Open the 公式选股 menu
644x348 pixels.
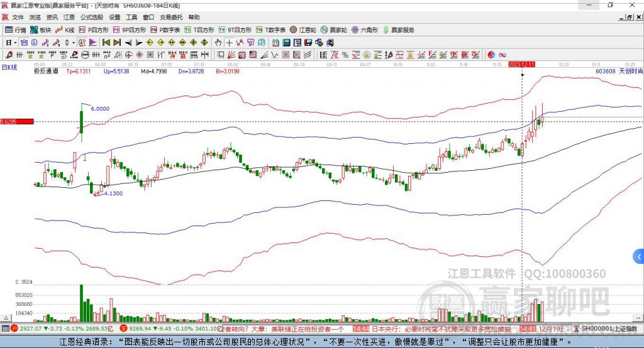click(x=92, y=17)
